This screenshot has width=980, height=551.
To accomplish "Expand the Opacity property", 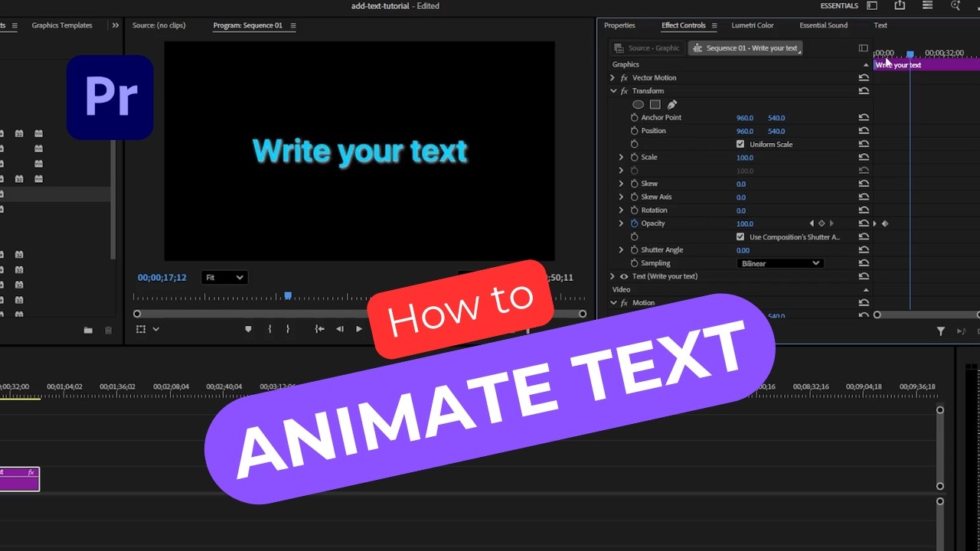I will [621, 223].
